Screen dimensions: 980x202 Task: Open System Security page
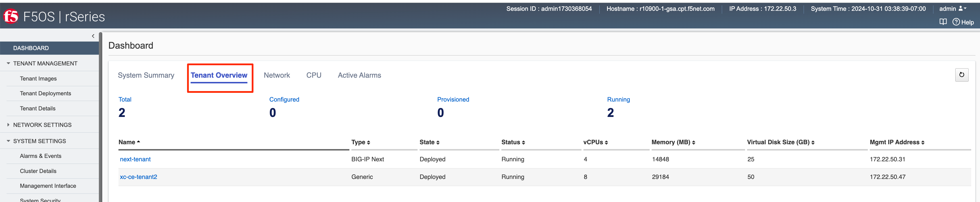pyautogui.click(x=40, y=200)
